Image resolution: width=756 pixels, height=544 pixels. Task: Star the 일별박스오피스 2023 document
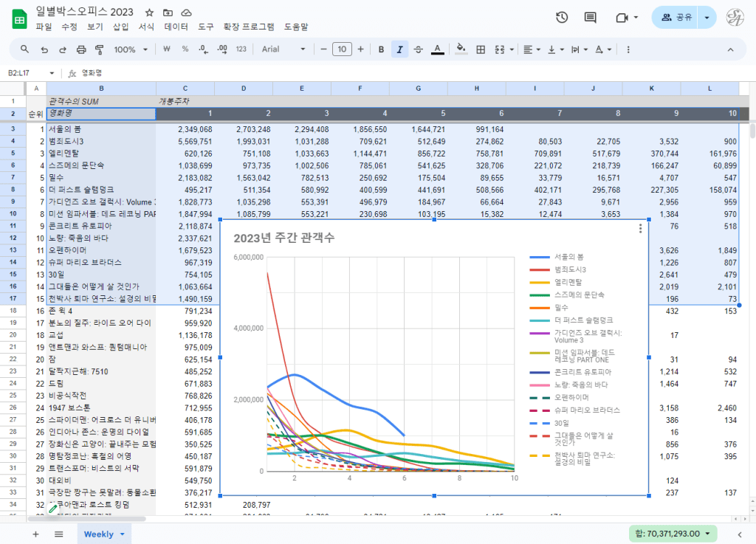pos(150,13)
